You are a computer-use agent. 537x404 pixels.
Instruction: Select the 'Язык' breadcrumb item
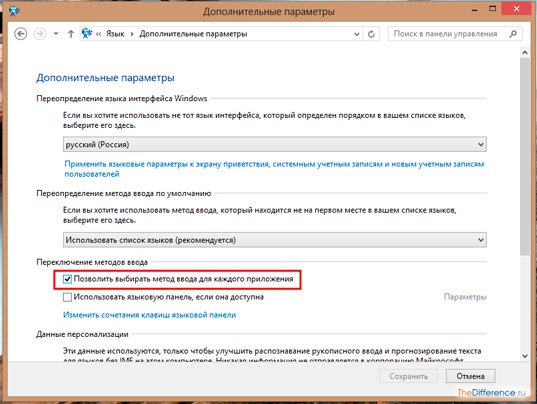coord(115,34)
